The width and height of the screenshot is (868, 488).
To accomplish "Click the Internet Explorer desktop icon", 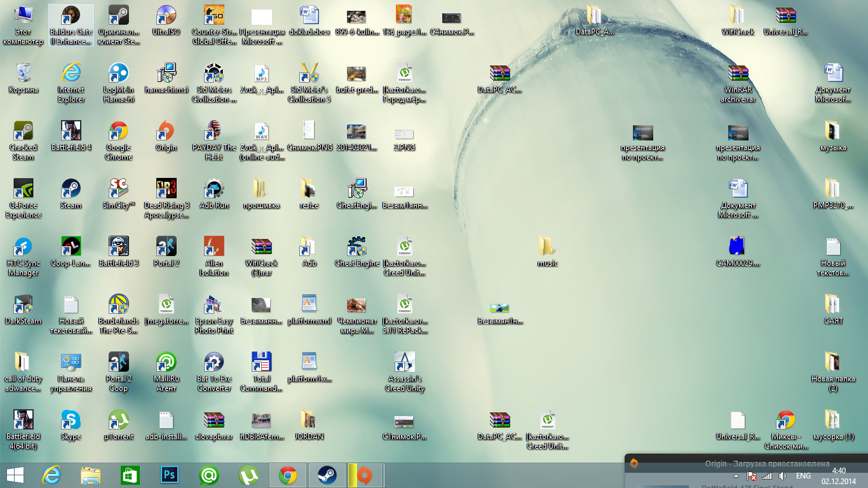I will [x=71, y=83].
